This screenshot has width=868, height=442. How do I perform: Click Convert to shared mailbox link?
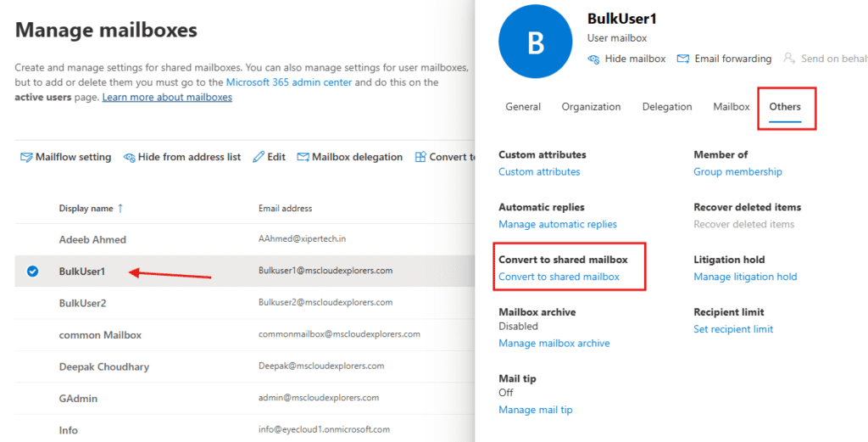click(559, 277)
